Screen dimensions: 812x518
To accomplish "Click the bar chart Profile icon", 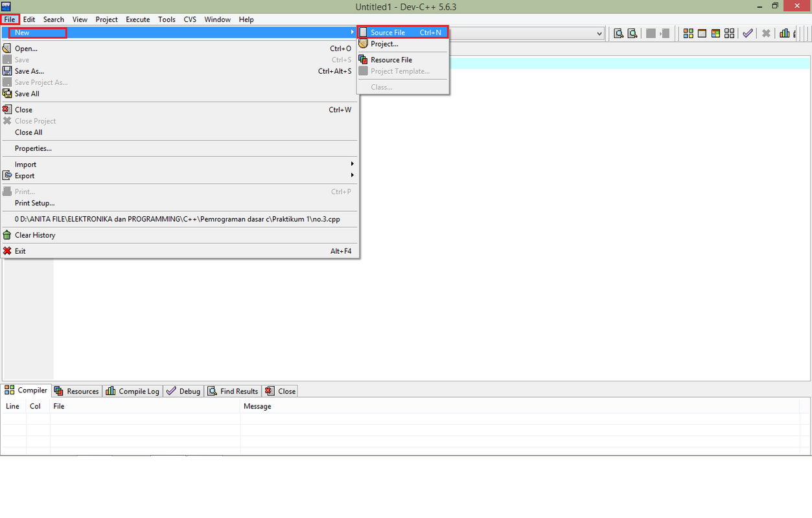I will [x=785, y=34].
